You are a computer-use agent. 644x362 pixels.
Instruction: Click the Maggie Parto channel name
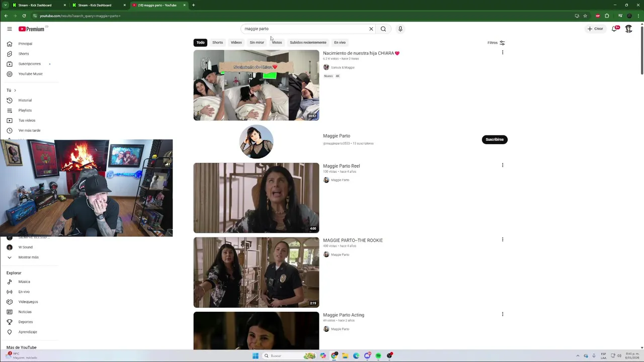tap(337, 136)
